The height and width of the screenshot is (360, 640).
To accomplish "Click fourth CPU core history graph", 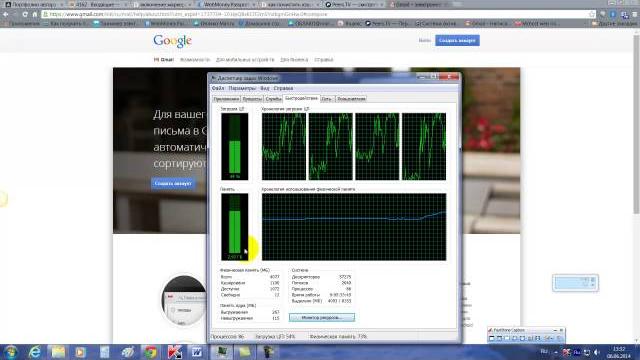I will point(424,147).
